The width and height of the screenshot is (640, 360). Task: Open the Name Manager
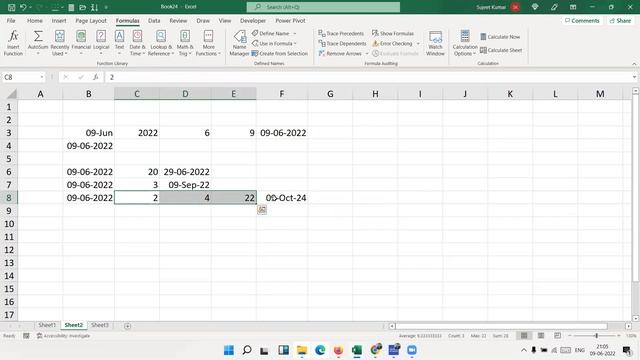pos(239,42)
